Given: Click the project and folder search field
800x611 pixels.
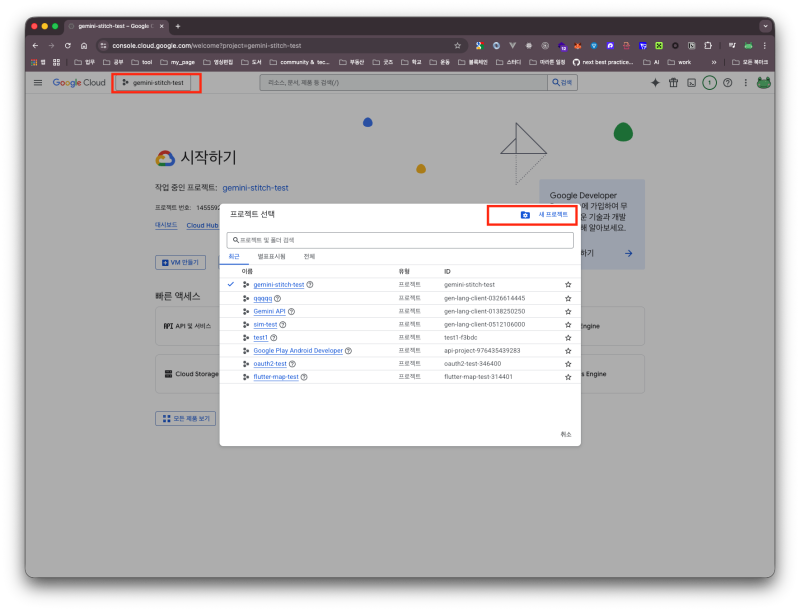Looking at the screenshot, I should [400, 240].
